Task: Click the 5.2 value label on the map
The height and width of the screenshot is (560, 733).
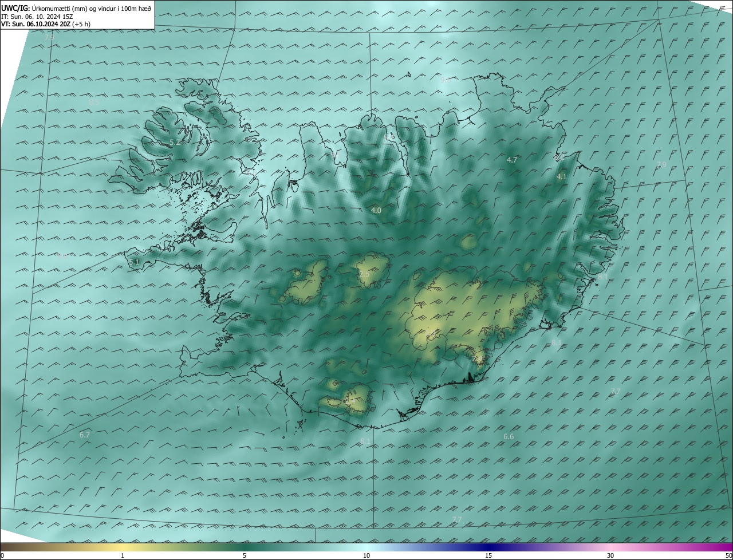Action: tap(175, 142)
